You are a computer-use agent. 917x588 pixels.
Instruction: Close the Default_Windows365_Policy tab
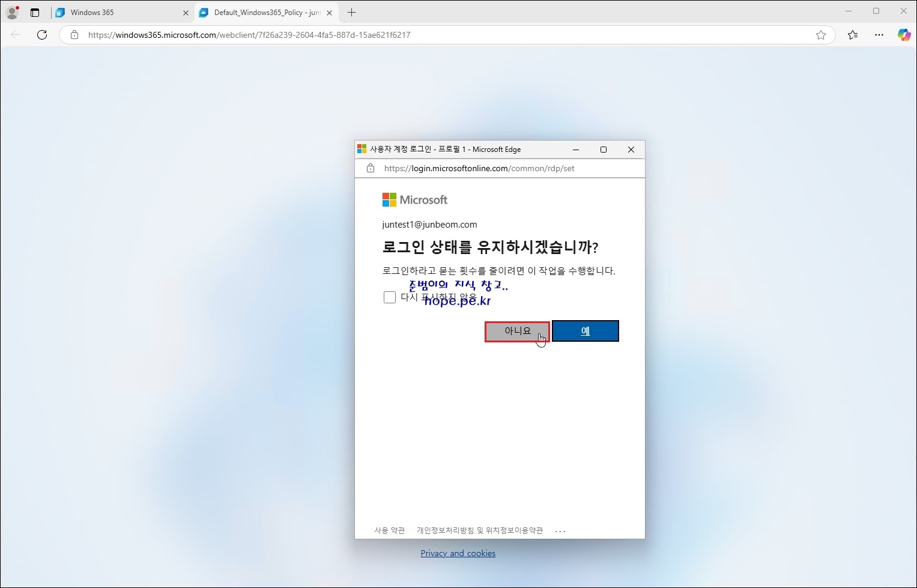(x=329, y=13)
